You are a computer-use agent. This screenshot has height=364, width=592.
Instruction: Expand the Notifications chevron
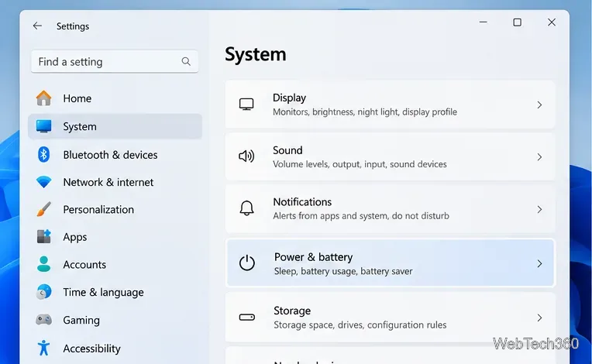click(x=539, y=209)
